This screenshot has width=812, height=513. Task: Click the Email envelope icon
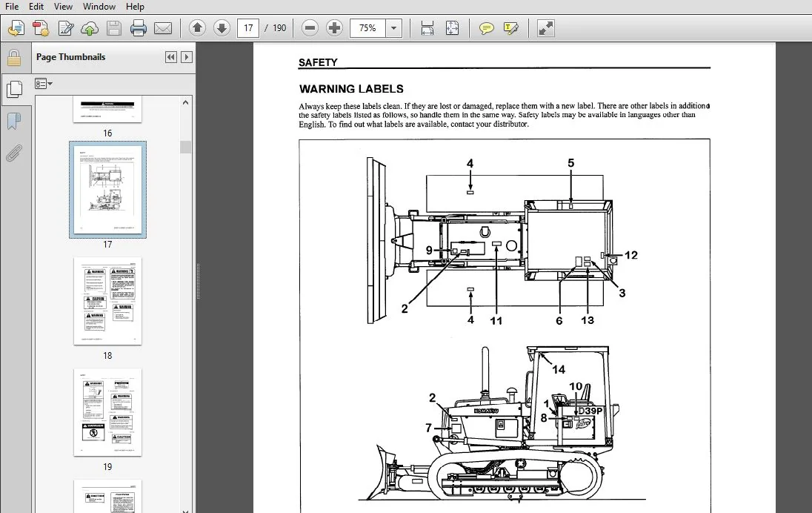pos(163,28)
